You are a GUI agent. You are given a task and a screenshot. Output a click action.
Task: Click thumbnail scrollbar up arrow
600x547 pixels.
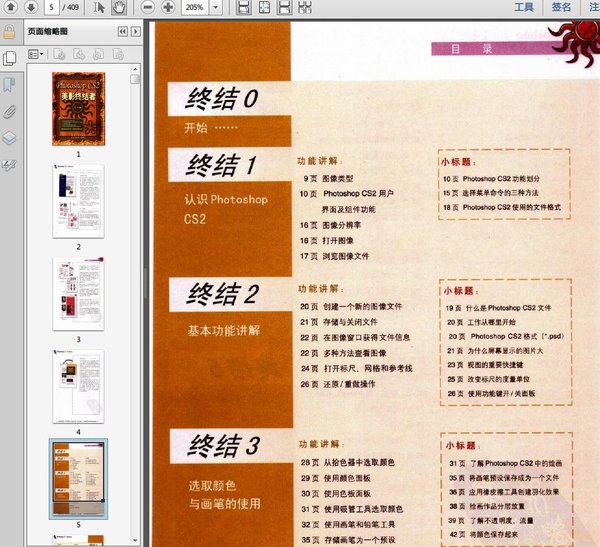click(135, 69)
